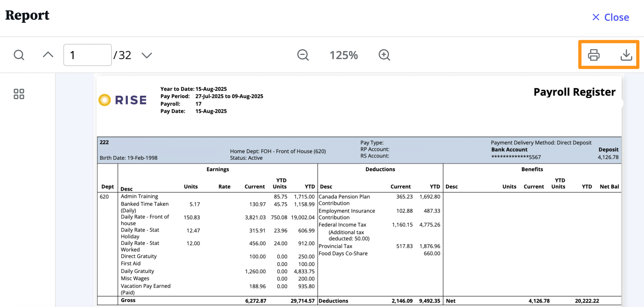The width and height of the screenshot is (644, 307).
Task: Click Year to Date: 15-Aug-2025 text
Action: coord(193,89)
